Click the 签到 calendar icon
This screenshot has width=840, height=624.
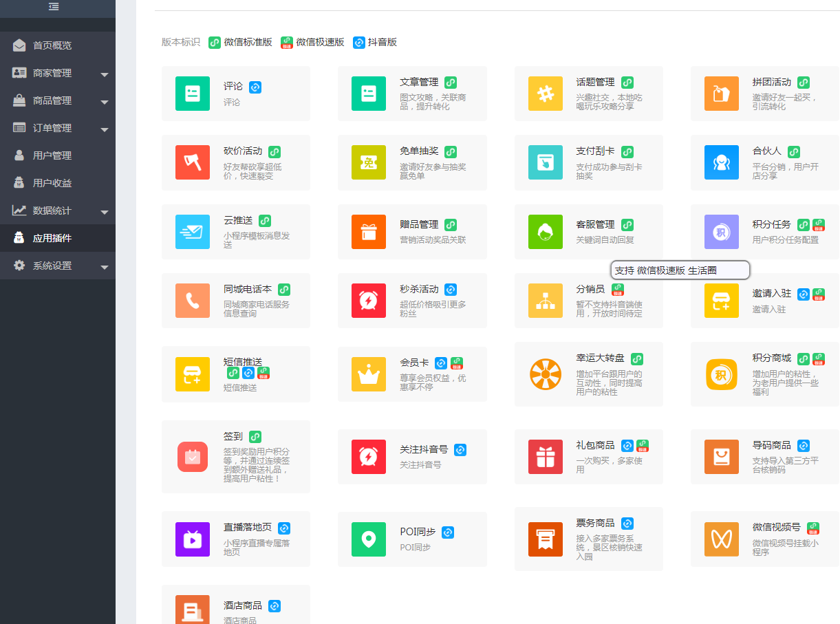click(x=193, y=457)
